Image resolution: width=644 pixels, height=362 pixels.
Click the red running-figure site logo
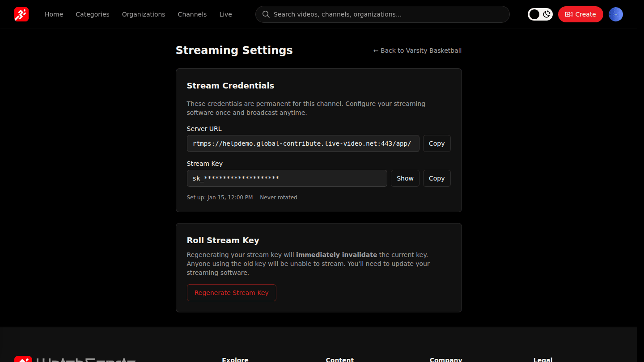click(21, 14)
